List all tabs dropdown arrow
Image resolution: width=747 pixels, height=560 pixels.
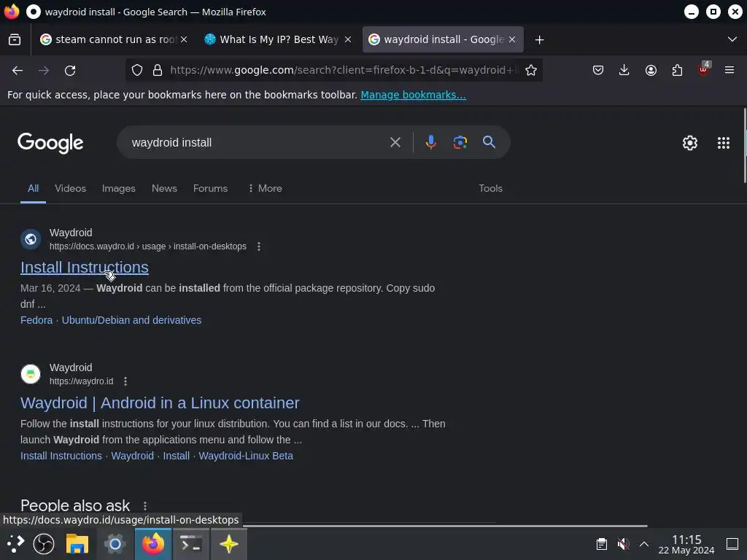pyautogui.click(x=732, y=39)
